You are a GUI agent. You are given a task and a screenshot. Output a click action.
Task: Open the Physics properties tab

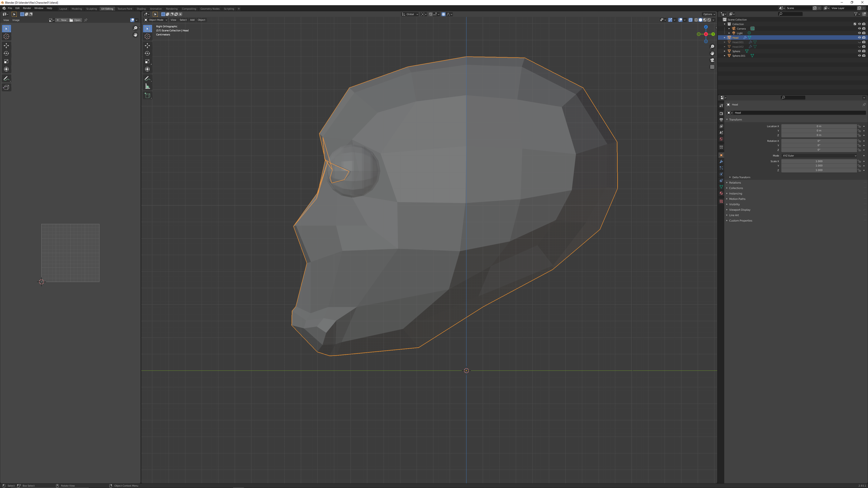click(721, 174)
